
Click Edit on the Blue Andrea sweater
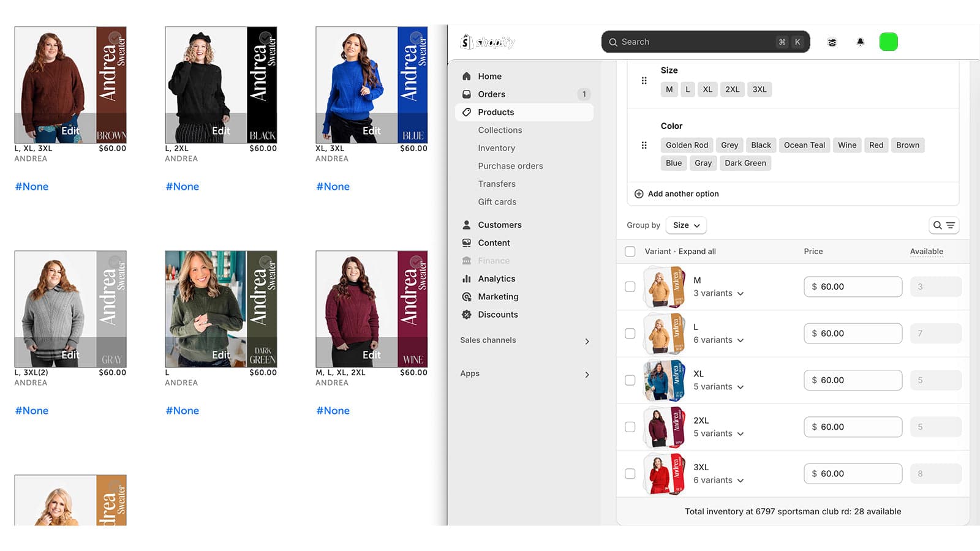(x=371, y=130)
